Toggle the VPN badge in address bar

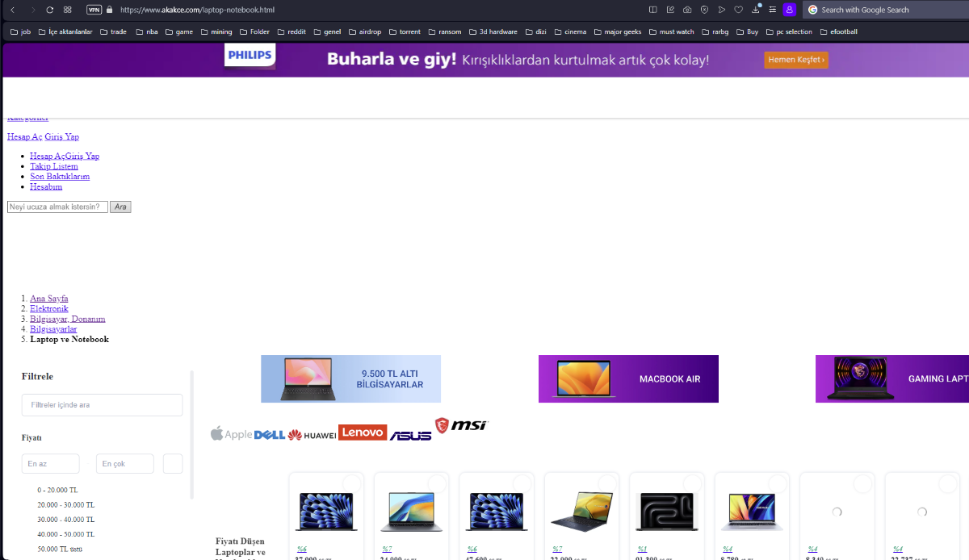pos(94,10)
